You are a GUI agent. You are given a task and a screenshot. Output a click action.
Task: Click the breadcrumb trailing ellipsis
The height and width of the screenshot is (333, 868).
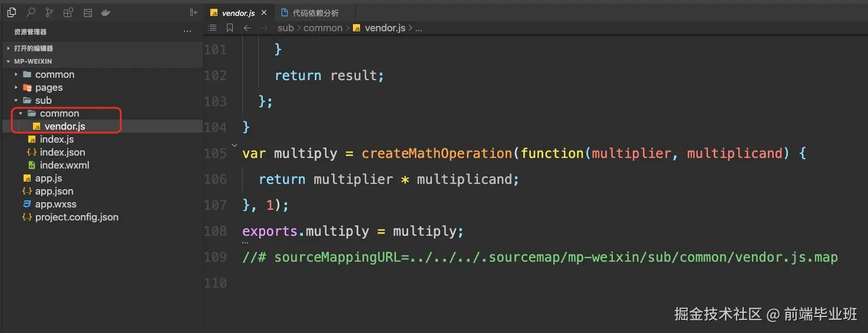pyautogui.click(x=419, y=28)
